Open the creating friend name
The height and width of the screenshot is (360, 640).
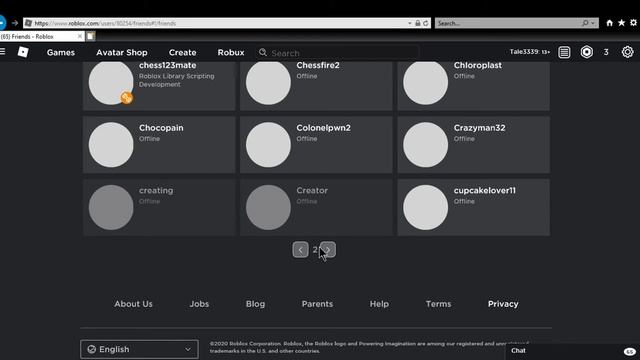(156, 191)
